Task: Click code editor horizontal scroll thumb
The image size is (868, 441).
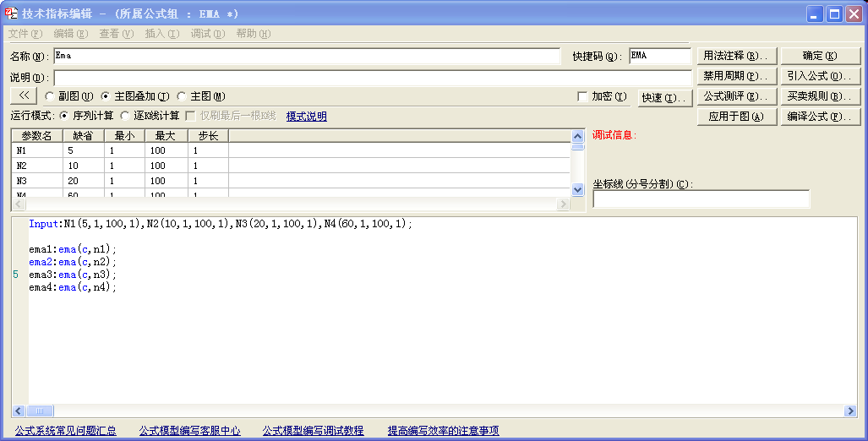Action: tap(40, 411)
